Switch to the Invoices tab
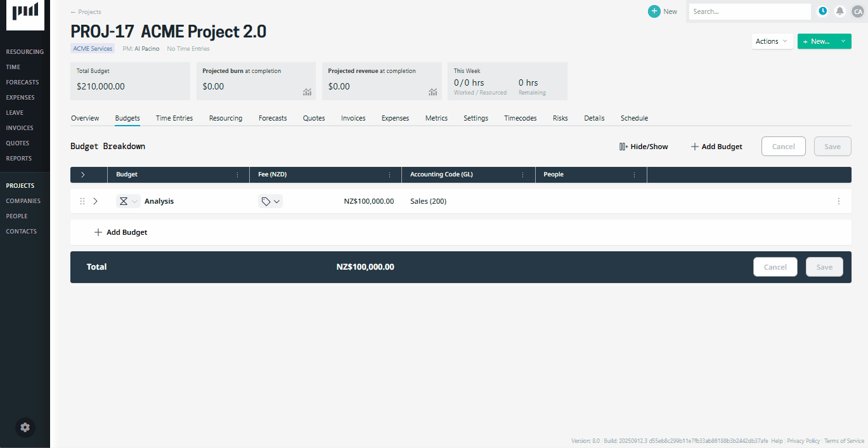This screenshot has height=448, width=868. click(x=353, y=117)
